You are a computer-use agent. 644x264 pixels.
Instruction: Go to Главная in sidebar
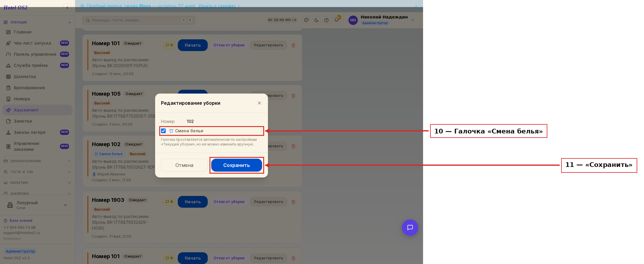click(37, 32)
